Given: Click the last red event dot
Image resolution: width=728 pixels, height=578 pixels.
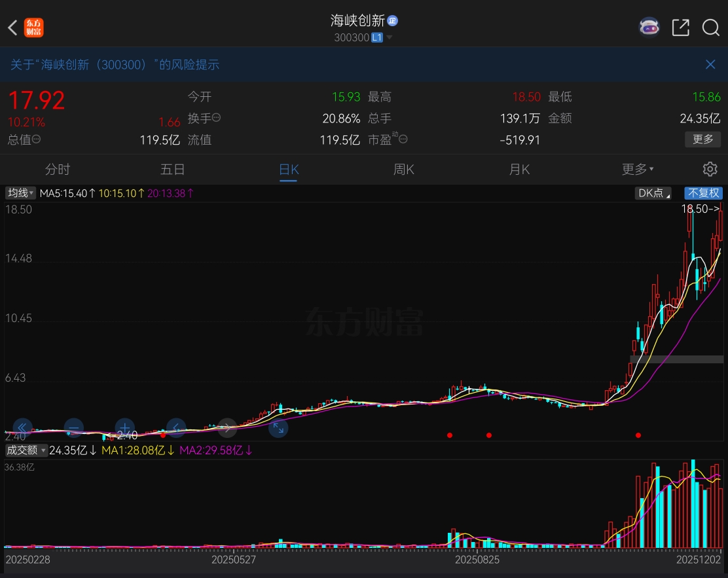Looking at the screenshot, I should [x=638, y=435].
